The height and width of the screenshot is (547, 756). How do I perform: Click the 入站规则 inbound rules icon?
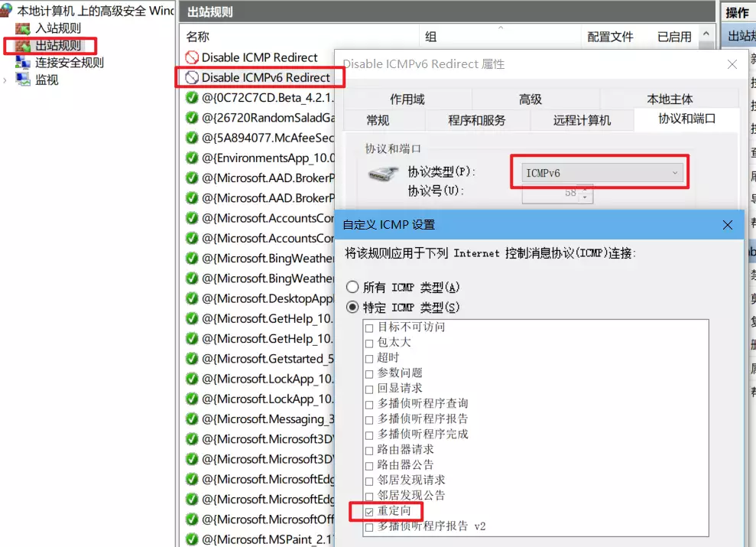[23, 28]
